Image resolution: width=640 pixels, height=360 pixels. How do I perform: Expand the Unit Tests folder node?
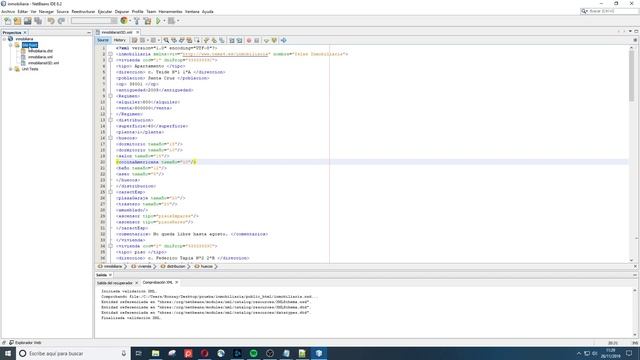(11, 69)
